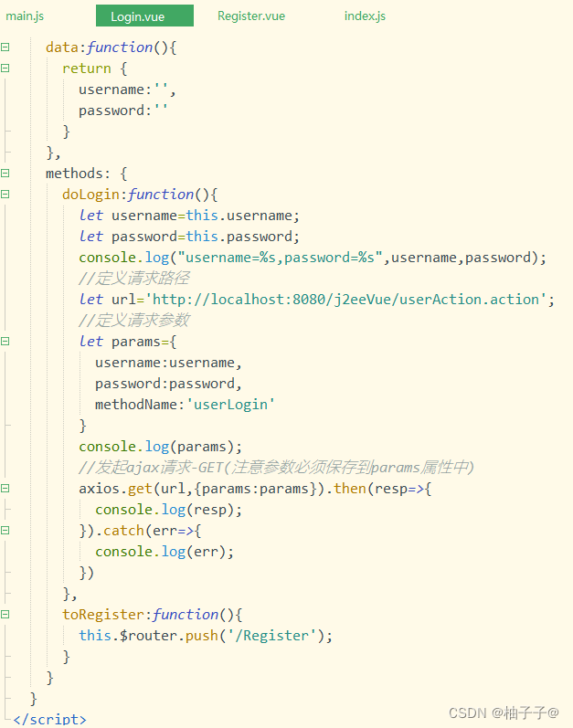Select the Login.vue tab
Image resolution: width=573 pixels, height=728 pixels.
tap(144, 16)
